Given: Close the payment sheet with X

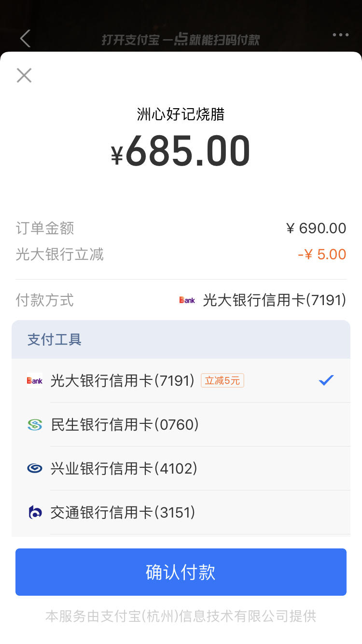Looking at the screenshot, I should pyautogui.click(x=24, y=75).
